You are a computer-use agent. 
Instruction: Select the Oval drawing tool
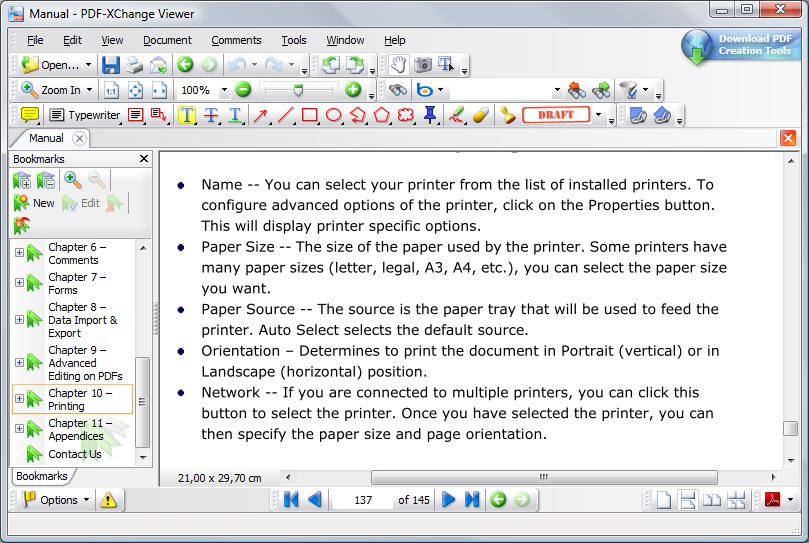[x=334, y=115]
